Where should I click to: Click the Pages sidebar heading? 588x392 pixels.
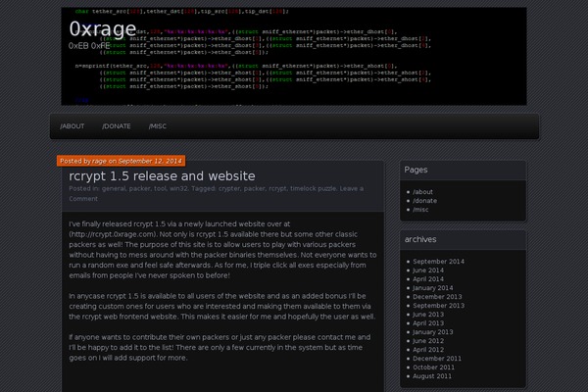click(416, 170)
